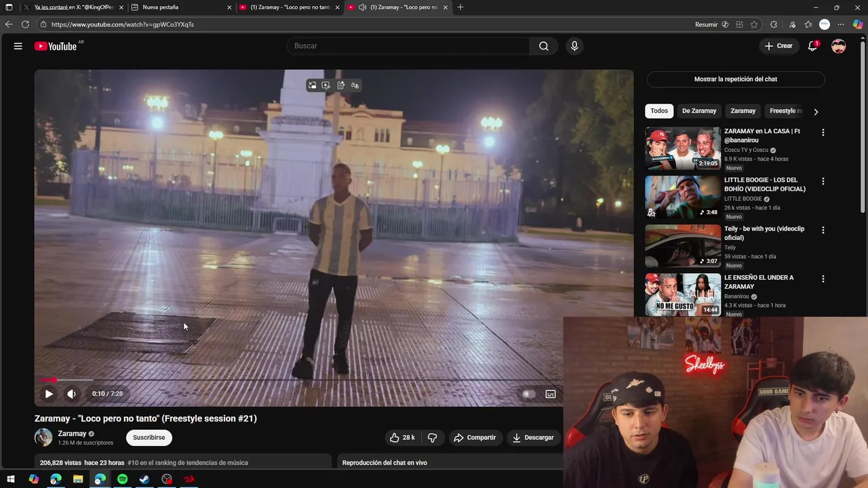Subscribe with the Suscribirse button
This screenshot has width=868, height=488.
(149, 438)
